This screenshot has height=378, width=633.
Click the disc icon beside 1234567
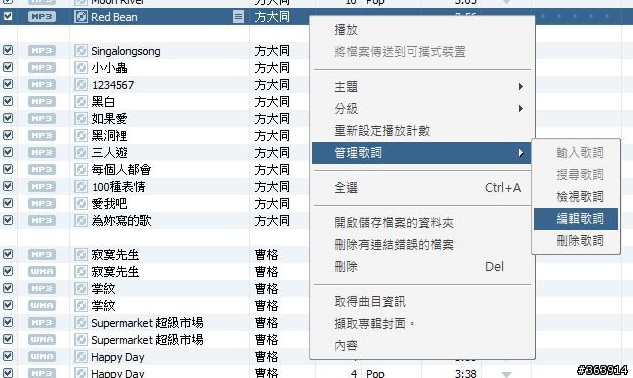(81, 84)
